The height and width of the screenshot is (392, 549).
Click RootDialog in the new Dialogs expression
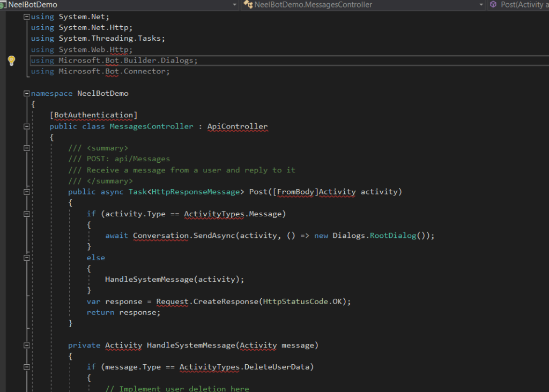(393, 236)
